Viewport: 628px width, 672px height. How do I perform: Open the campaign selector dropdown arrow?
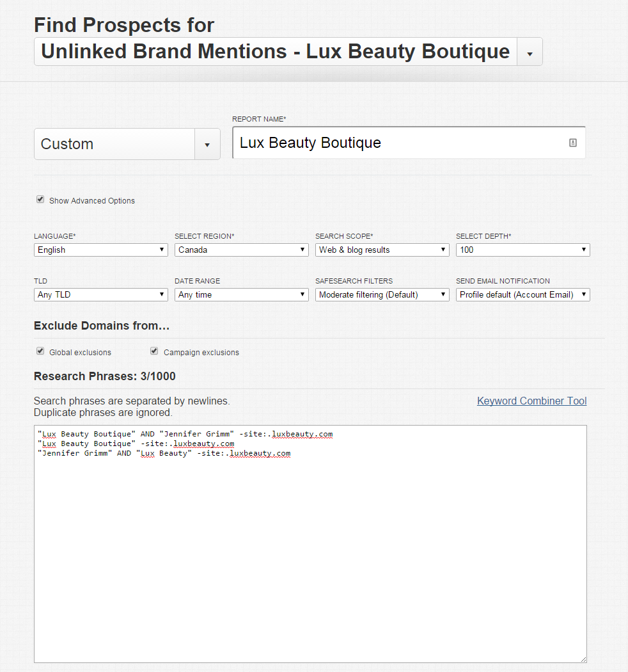530,52
